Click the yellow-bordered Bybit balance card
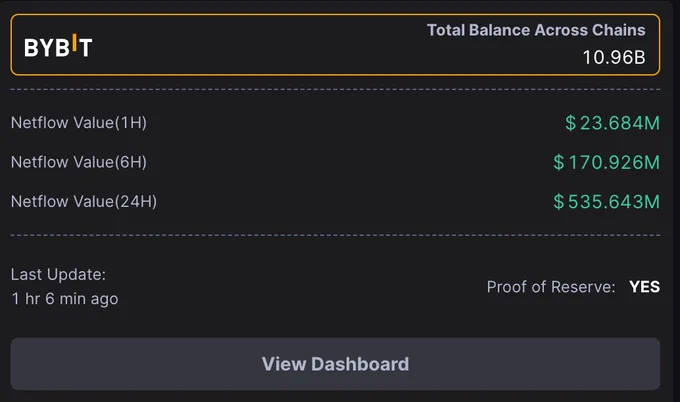This screenshot has width=680, height=402. tap(335, 45)
